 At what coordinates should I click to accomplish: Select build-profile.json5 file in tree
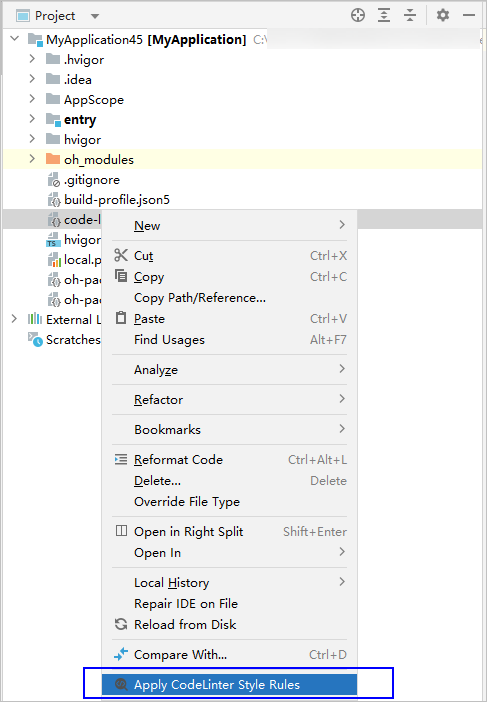coord(117,199)
